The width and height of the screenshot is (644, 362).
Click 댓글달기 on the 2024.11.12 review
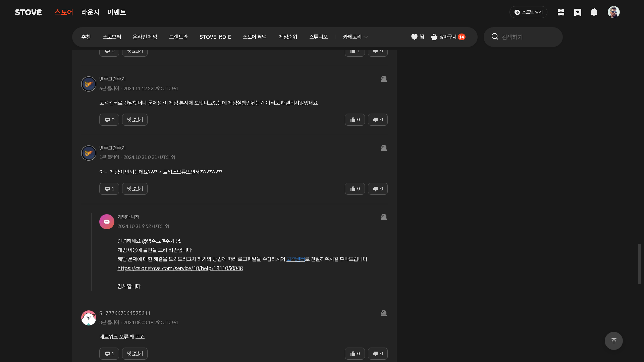coord(135,120)
